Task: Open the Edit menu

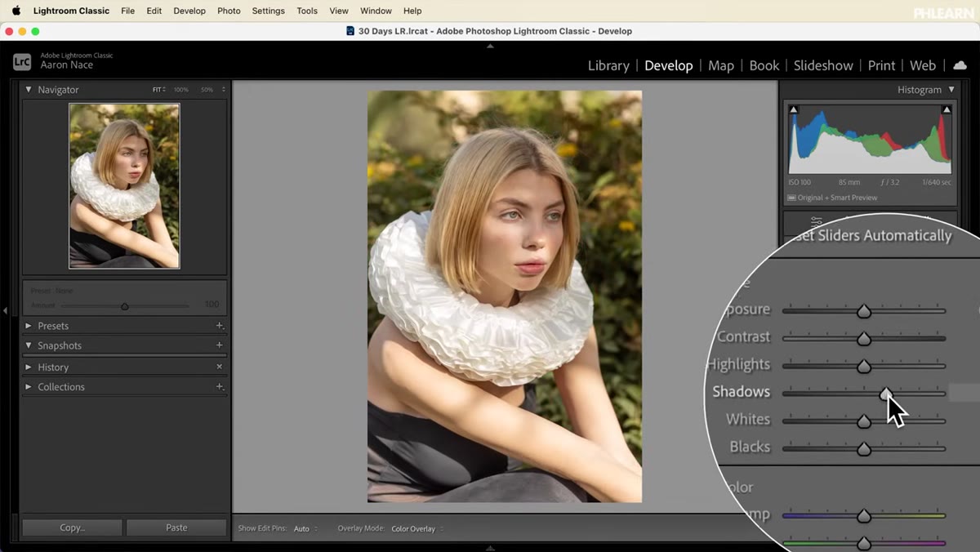Action: 154,11
